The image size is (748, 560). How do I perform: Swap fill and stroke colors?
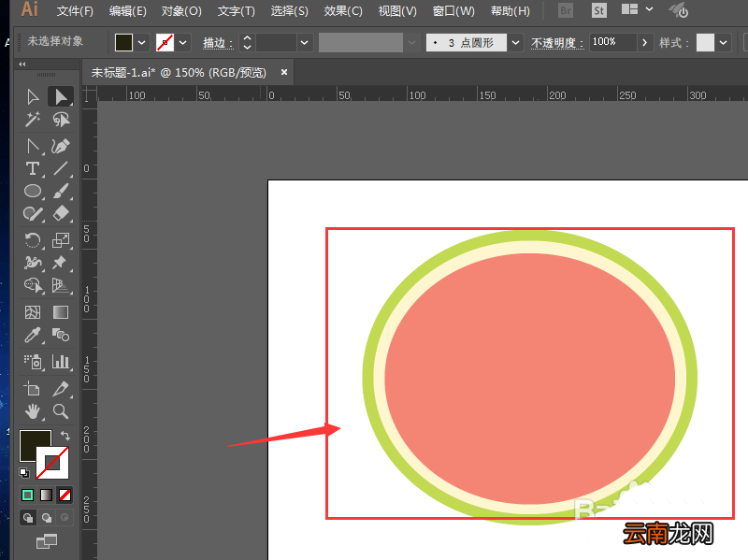[x=65, y=435]
